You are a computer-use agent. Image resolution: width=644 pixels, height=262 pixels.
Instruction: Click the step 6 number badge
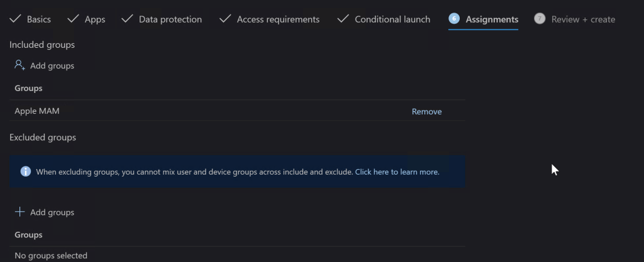pos(454,19)
